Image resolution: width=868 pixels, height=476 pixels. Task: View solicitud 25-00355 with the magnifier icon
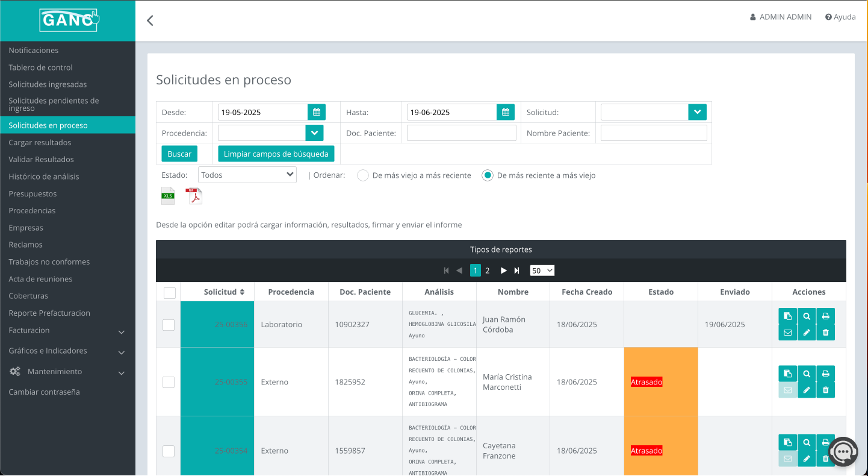tap(807, 373)
